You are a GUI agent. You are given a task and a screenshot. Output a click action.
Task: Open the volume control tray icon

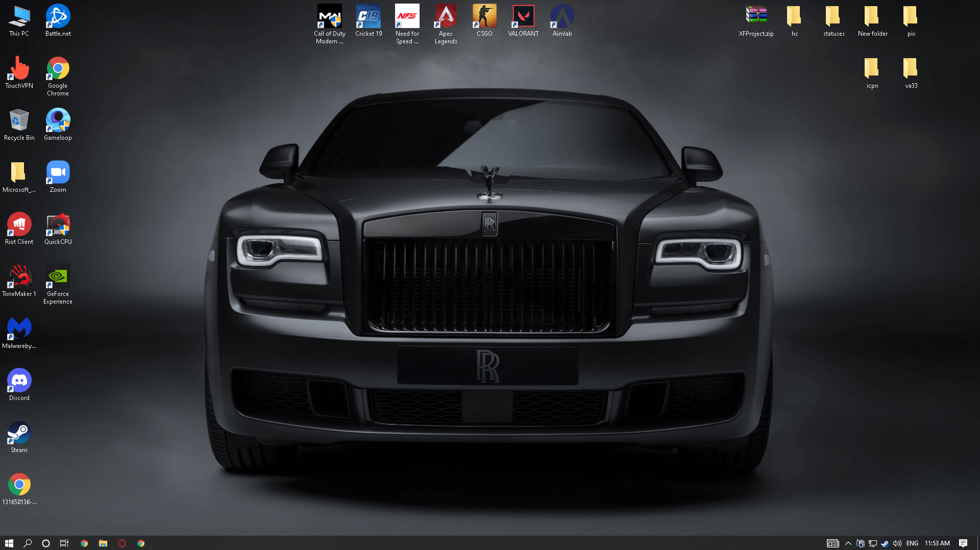click(x=897, y=543)
